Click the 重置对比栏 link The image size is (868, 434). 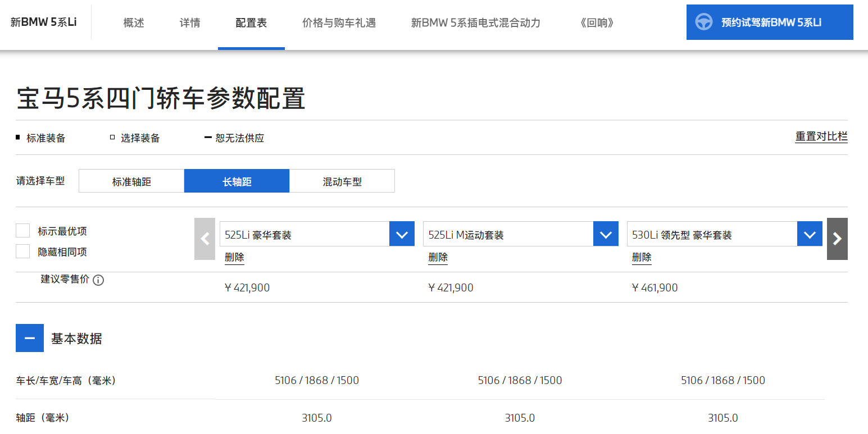tap(821, 136)
